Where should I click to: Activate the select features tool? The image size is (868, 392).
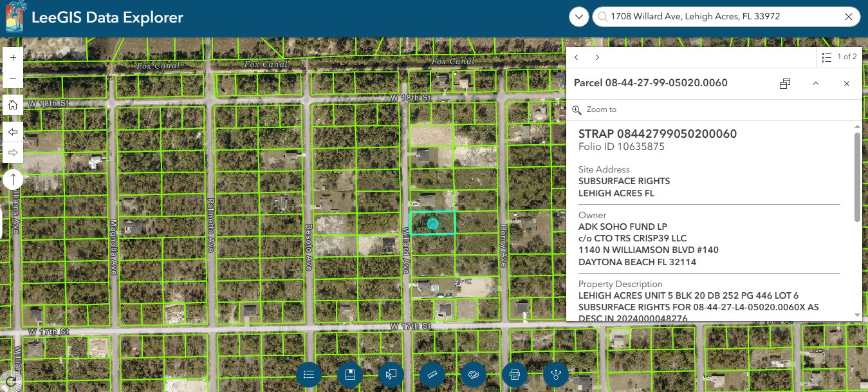click(391, 374)
